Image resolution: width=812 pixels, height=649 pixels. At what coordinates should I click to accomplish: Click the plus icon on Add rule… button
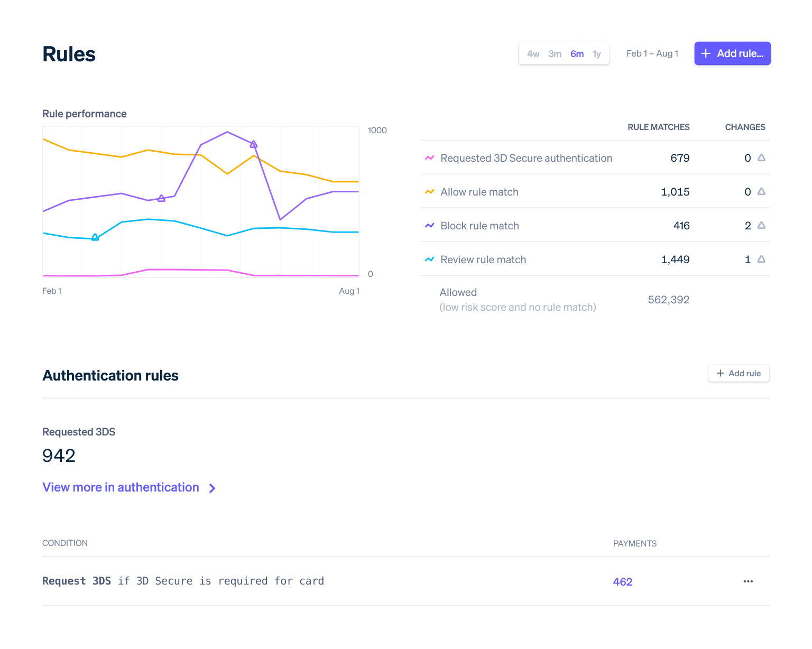click(706, 53)
